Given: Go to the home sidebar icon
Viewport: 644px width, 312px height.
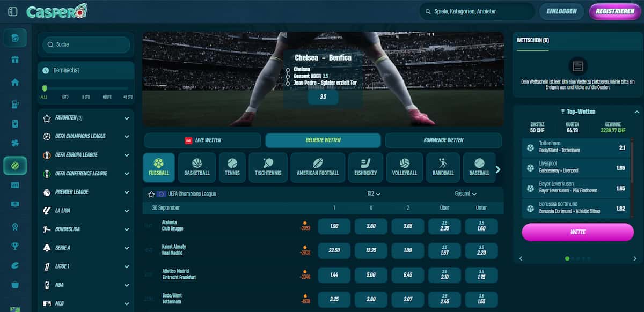Looking at the screenshot, I should 15,82.
